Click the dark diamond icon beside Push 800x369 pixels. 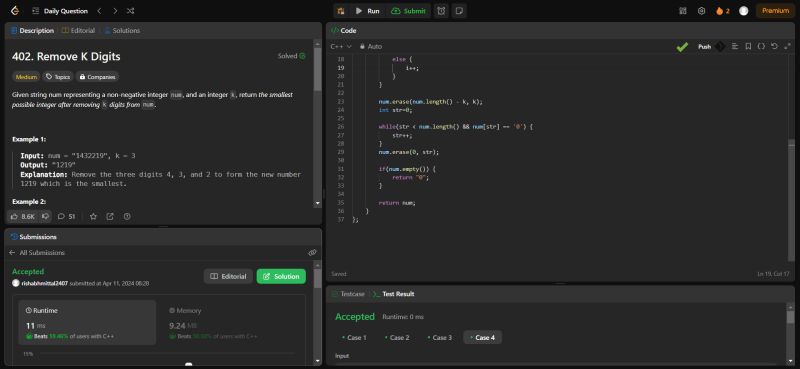click(719, 47)
